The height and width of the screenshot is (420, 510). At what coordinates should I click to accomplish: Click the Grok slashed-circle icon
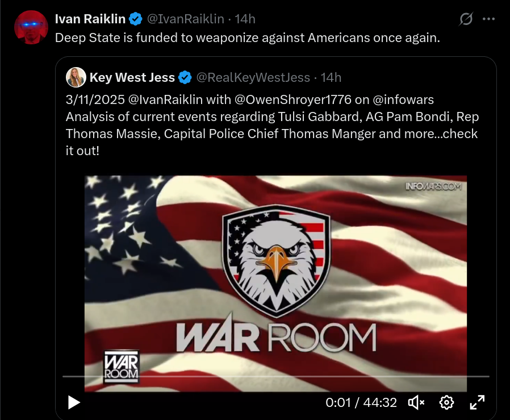tap(466, 19)
